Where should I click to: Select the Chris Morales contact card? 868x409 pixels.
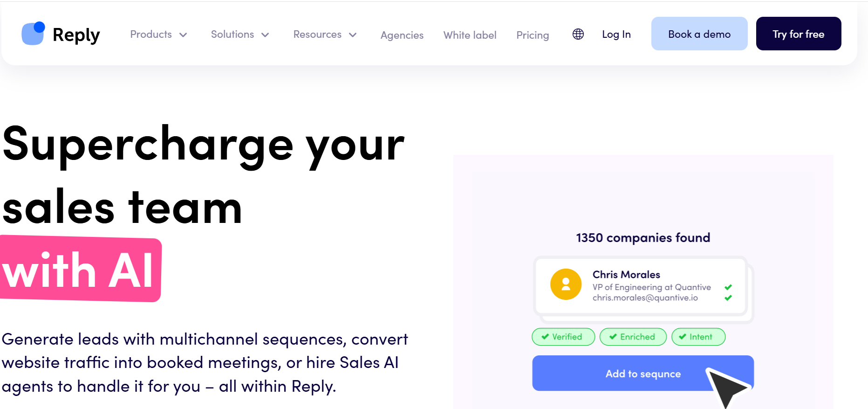pyautogui.click(x=641, y=285)
